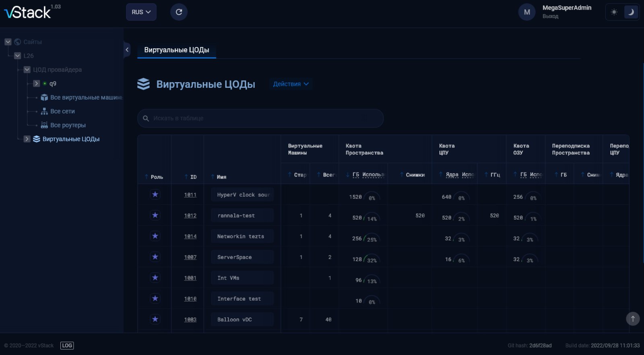The image size is (644, 355).
Task: Open vDC ID 1014 link
Action: pyautogui.click(x=190, y=237)
